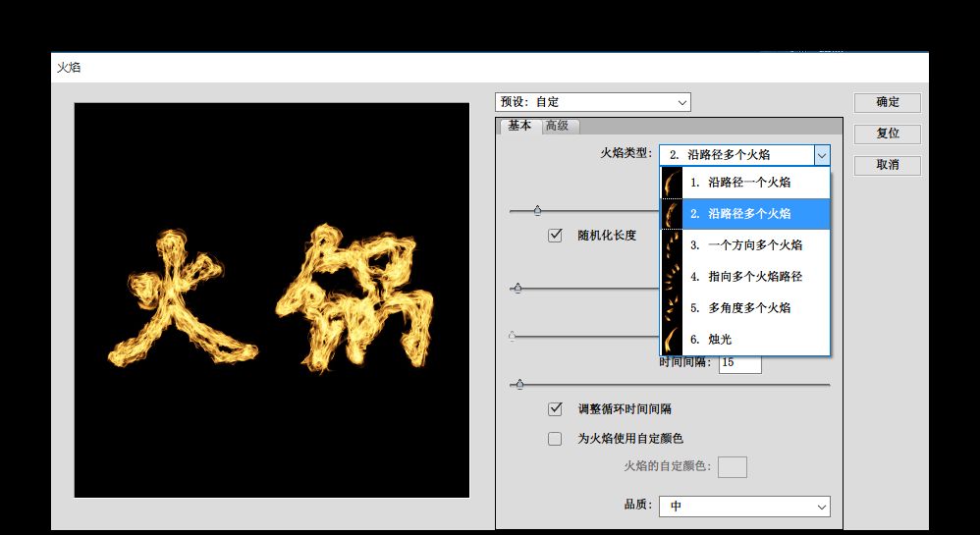Image resolution: width=980 pixels, height=535 pixels.
Task: Click candle flame icon beside 烛光
Action: (672, 339)
